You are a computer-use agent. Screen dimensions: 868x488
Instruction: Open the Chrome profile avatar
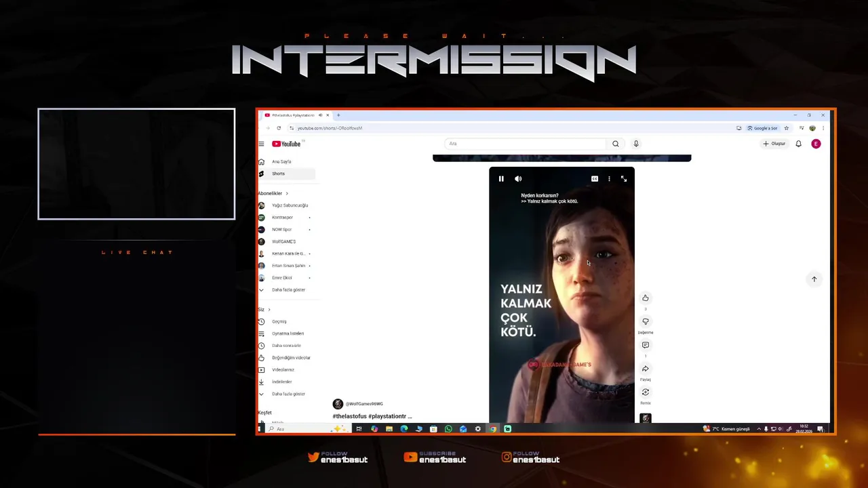[812, 128]
